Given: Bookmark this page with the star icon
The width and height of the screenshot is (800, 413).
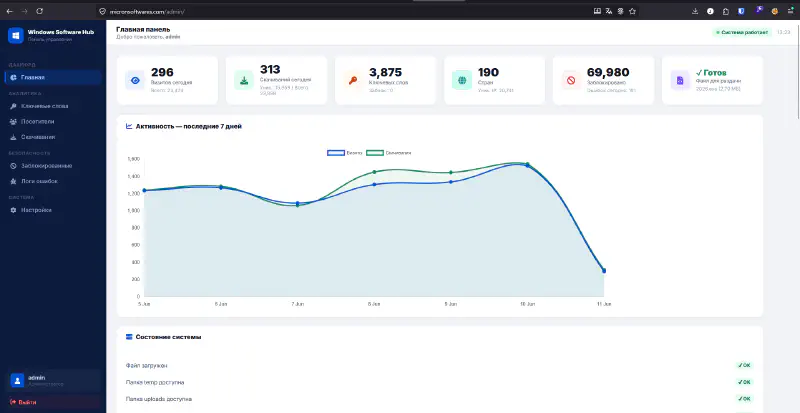Looking at the screenshot, I should pyautogui.click(x=632, y=11).
